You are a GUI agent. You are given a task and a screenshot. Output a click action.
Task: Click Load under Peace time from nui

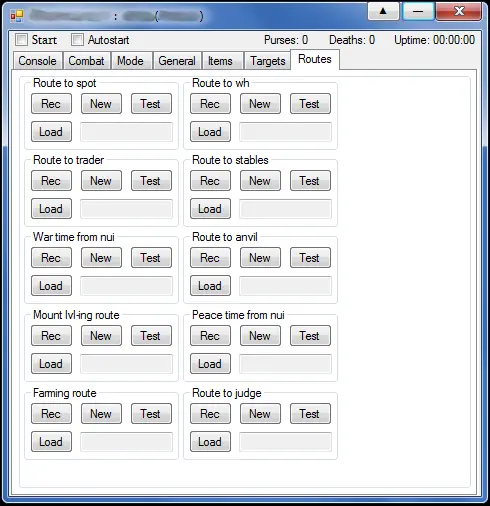(210, 364)
